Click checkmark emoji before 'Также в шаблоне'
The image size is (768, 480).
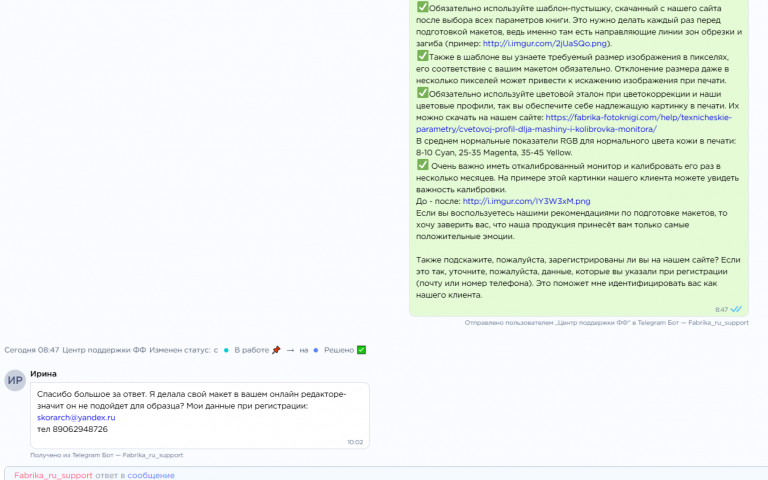pyautogui.click(x=422, y=56)
